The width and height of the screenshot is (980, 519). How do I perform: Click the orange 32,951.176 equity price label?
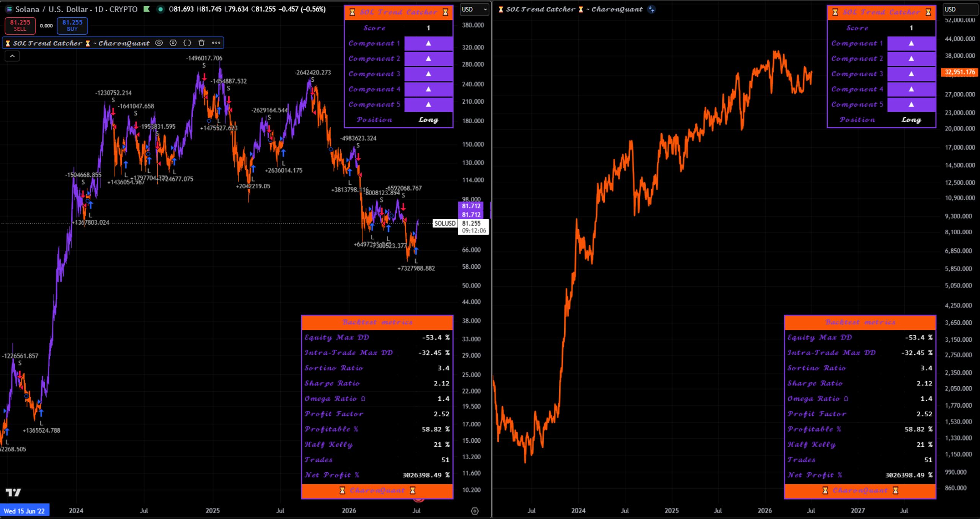point(959,72)
